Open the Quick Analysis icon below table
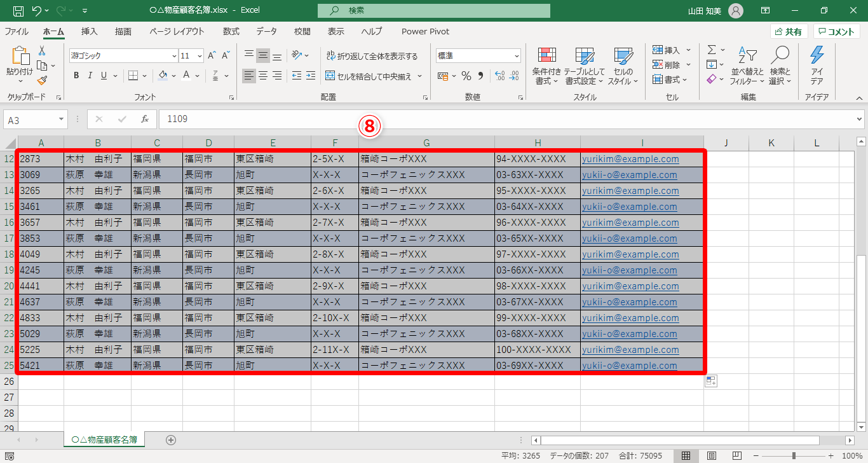 [711, 381]
